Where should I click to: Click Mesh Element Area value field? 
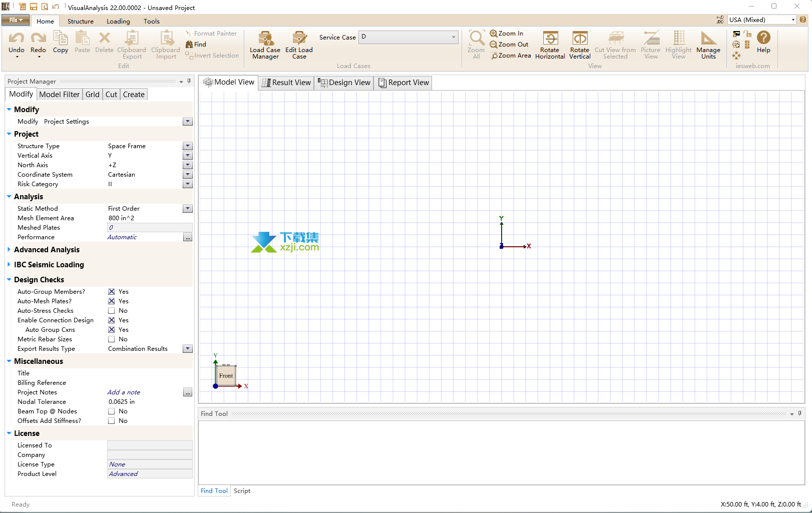tap(150, 218)
